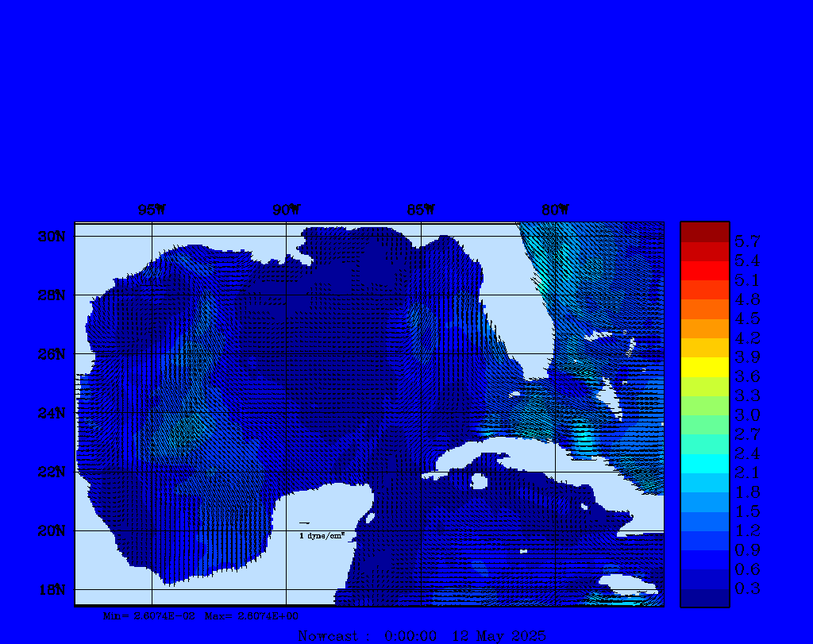Select the 85W longitude label
This screenshot has height=644, width=813.
(x=421, y=210)
